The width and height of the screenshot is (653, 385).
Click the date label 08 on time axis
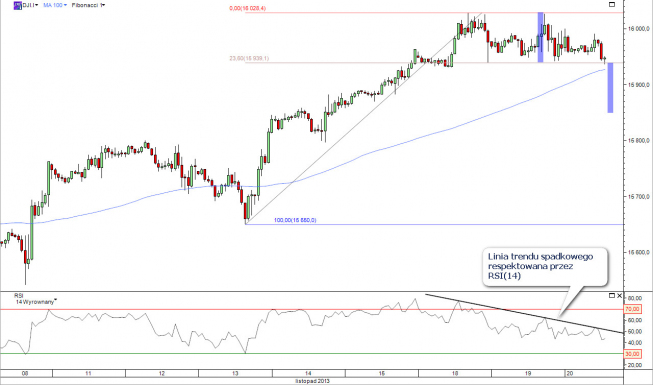[x=25, y=373]
